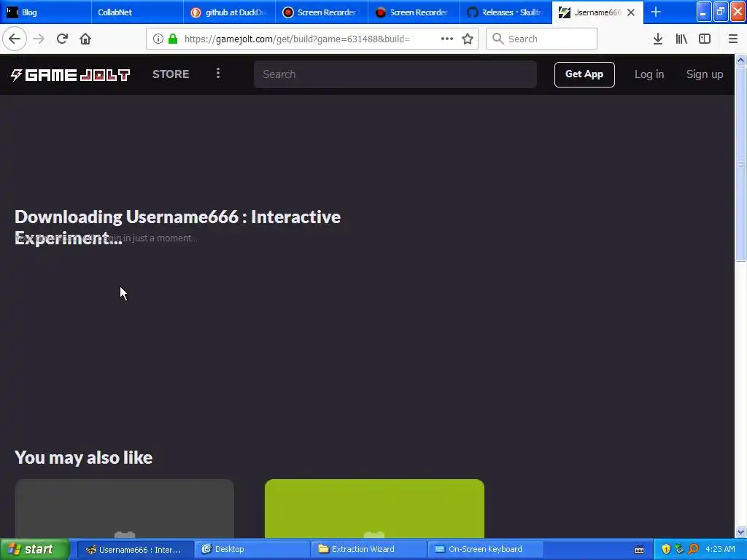Click the scrollbar down arrow
Screen dimensions: 747x560
click(741, 532)
